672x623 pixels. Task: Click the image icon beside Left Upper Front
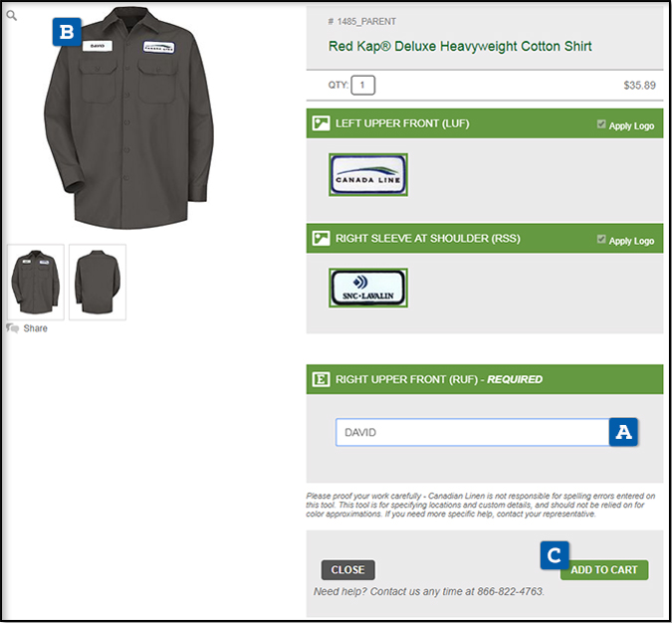321,123
